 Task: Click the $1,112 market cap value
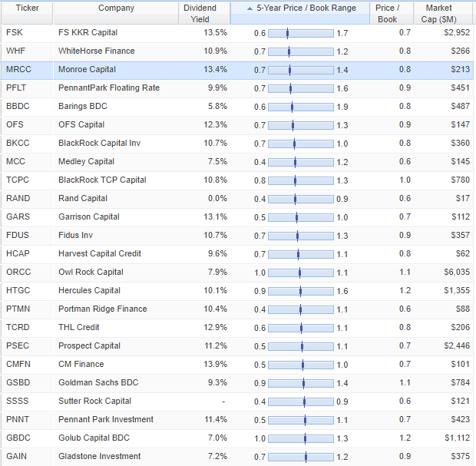coord(457,438)
